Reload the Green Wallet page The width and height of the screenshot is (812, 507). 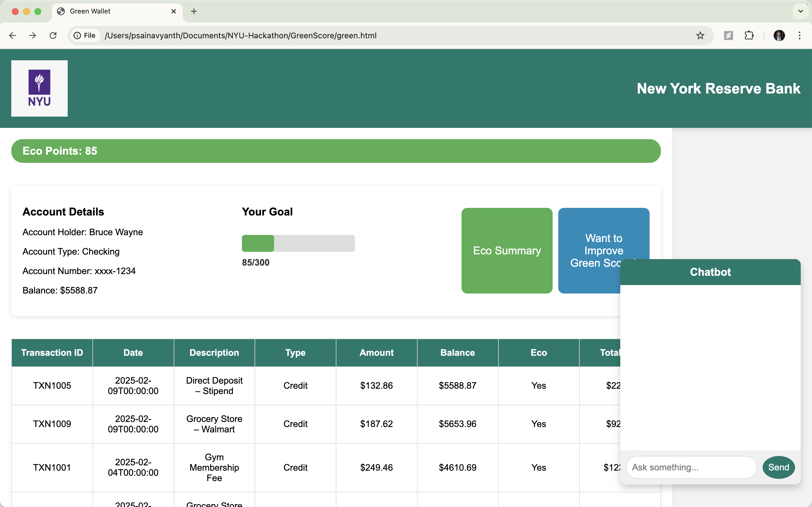point(53,35)
